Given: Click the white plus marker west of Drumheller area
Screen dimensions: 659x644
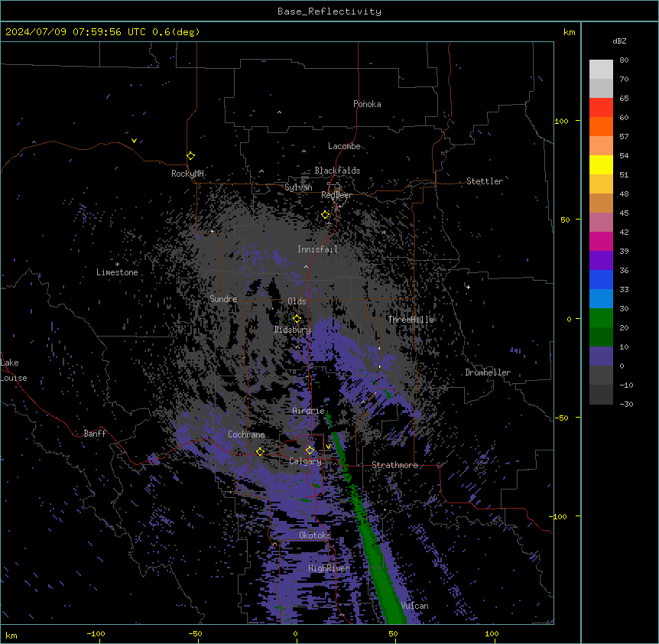Looking at the screenshot, I should pos(468,287).
